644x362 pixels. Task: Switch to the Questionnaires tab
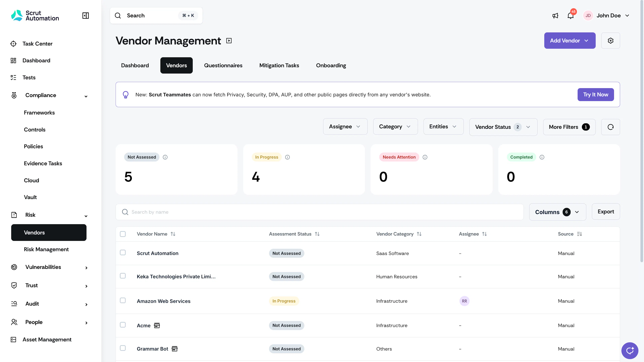(223, 65)
